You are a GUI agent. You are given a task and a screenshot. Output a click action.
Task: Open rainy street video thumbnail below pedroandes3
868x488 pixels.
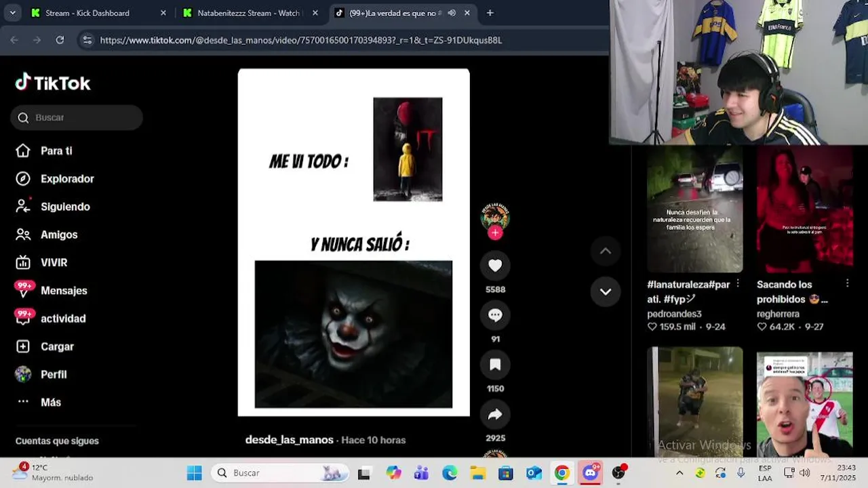click(x=694, y=401)
